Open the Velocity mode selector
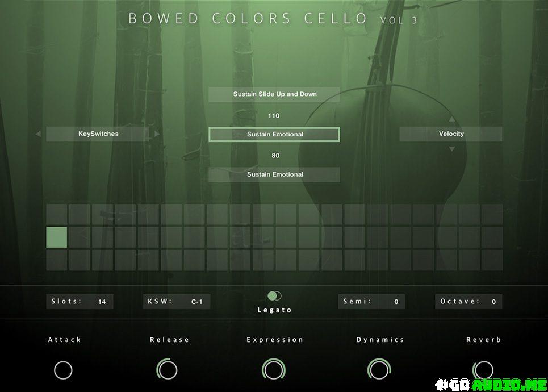The height and width of the screenshot is (392, 548). [451, 134]
